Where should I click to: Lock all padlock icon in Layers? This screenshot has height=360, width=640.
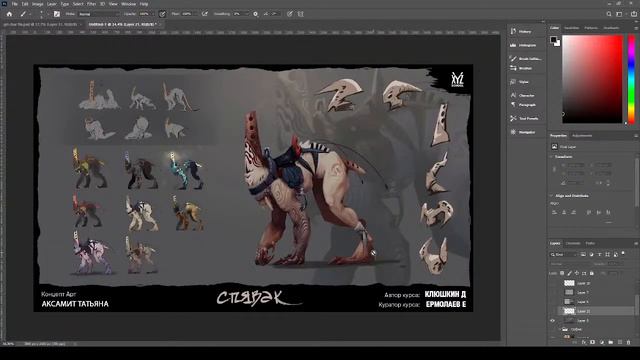click(x=591, y=273)
